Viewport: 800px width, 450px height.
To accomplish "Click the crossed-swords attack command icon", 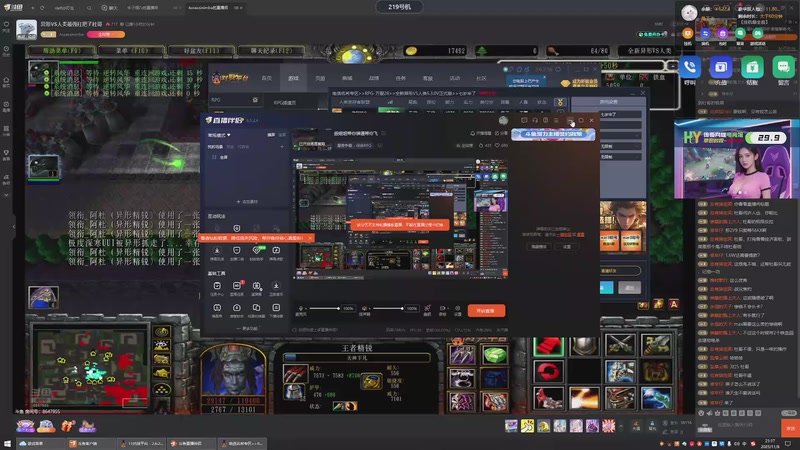I will [x=620, y=345].
